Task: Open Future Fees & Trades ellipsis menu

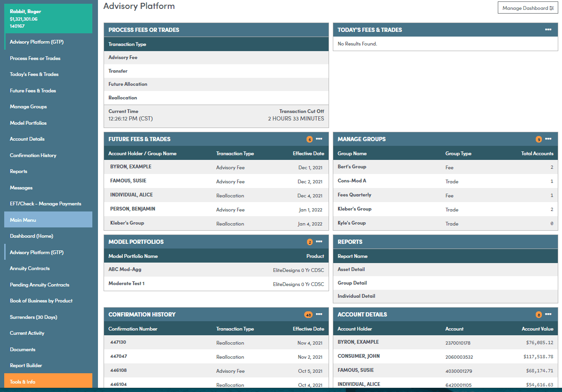Action: [x=319, y=139]
